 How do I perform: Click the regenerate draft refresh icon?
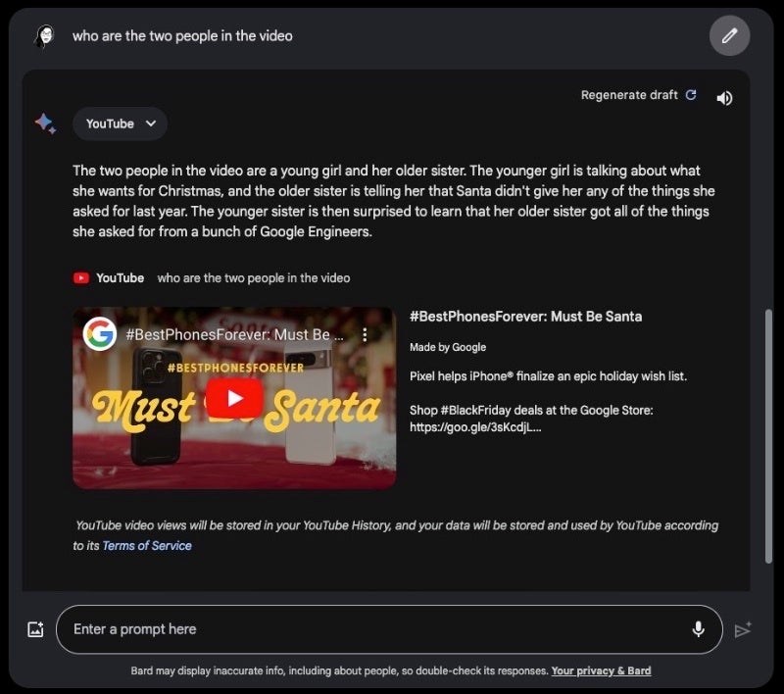tap(691, 95)
